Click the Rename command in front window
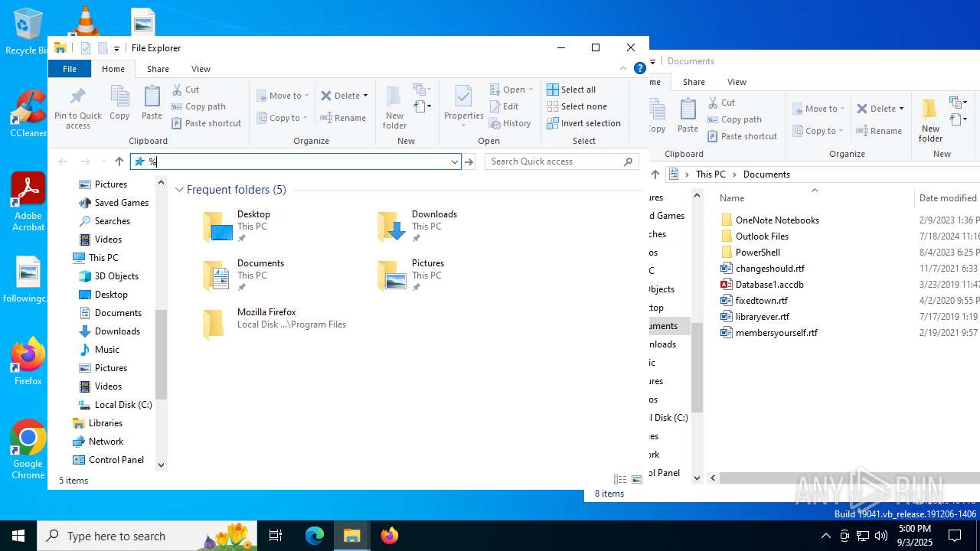980x551 pixels. click(343, 118)
